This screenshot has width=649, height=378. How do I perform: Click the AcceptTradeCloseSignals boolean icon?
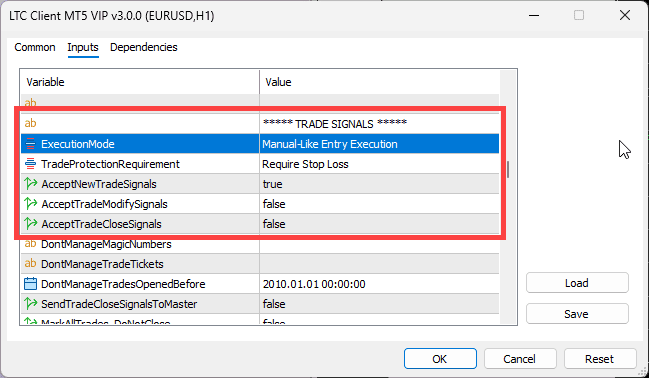pyautogui.click(x=31, y=224)
